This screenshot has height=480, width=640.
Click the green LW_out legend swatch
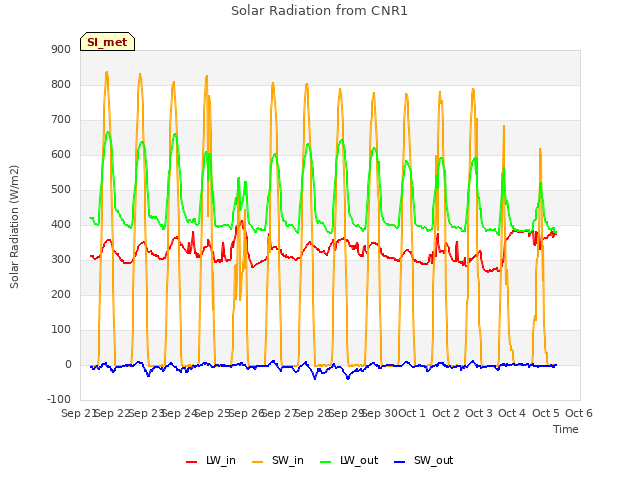[x=325, y=462]
